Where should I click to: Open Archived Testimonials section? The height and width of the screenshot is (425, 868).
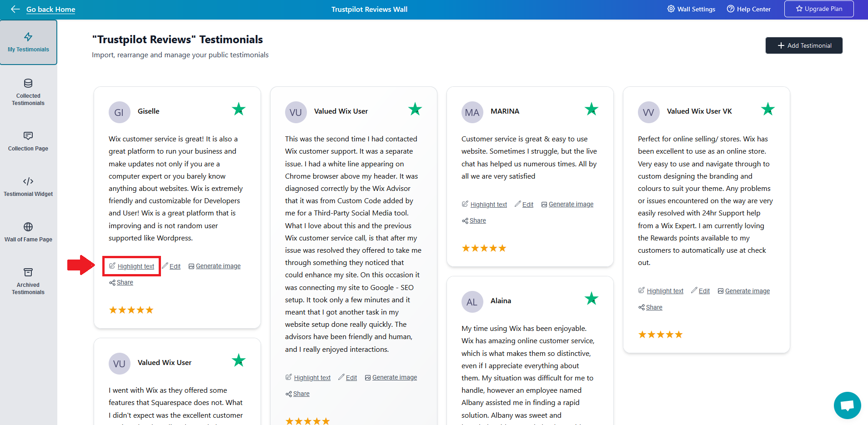[x=28, y=281]
